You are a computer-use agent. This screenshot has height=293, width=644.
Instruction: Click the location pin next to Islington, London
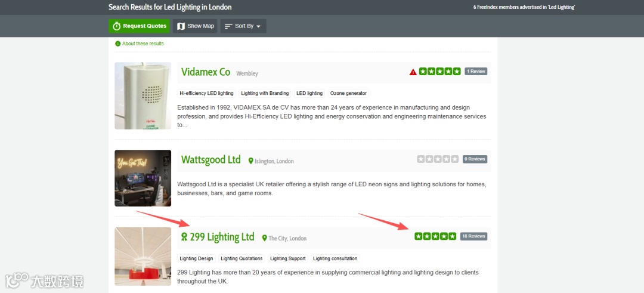250,161
